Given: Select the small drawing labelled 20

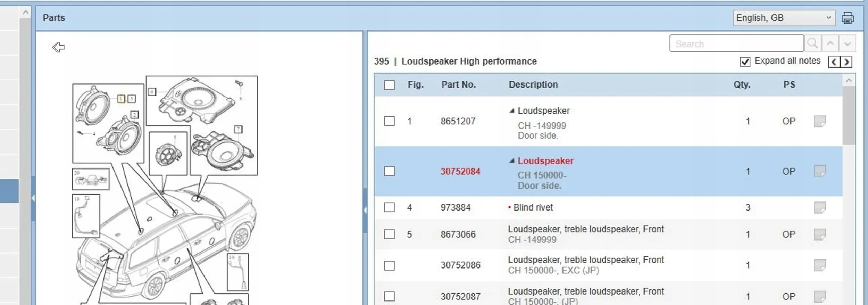Looking at the screenshot, I should point(91,179).
